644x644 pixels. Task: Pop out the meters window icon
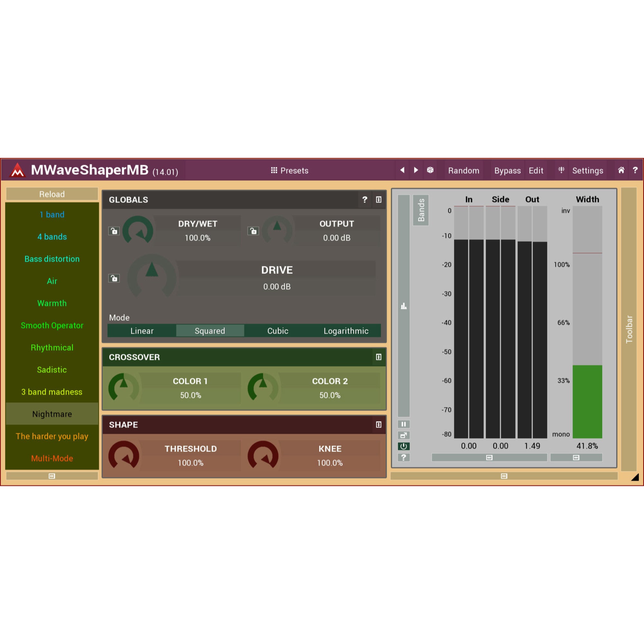pyautogui.click(x=404, y=435)
